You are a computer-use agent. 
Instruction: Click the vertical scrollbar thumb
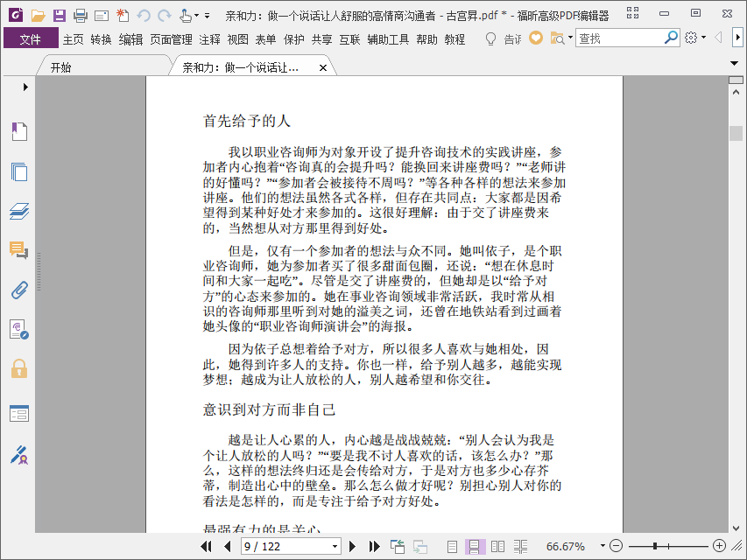point(736,133)
